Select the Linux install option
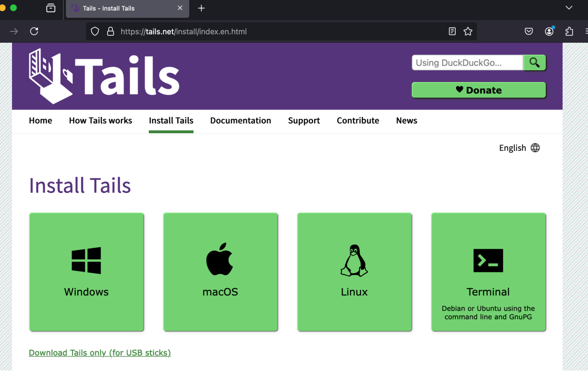The height and width of the screenshot is (371, 588). point(354,272)
